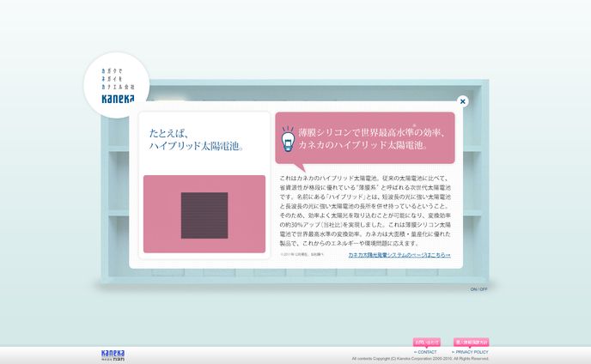Toggle the ON / OFF switch
Screen dimensions: 591x364
pos(478,289)
